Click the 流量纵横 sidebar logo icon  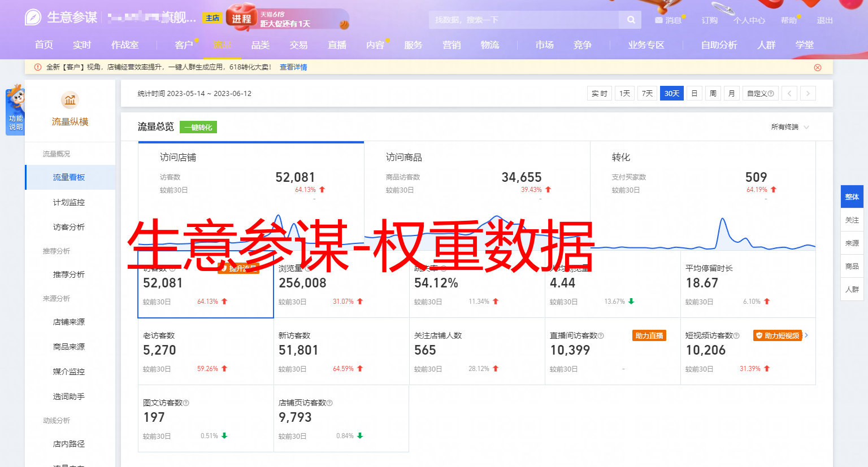70,101
